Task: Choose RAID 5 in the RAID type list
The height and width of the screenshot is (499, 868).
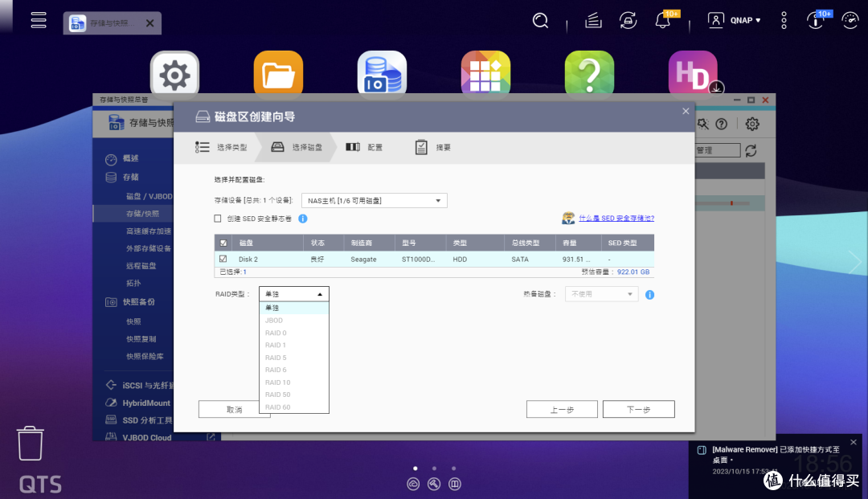Action: click(x=294, y=358)
